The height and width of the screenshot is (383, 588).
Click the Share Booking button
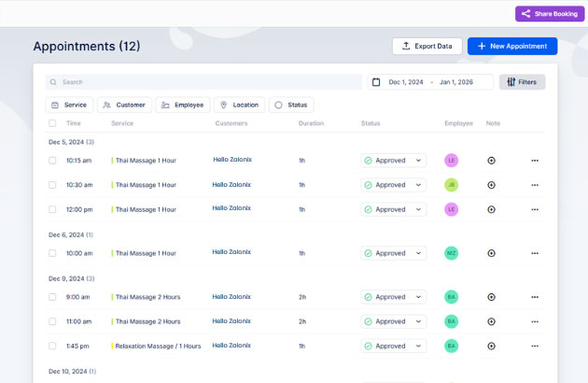pyautogui.click(x=550, y=14)
